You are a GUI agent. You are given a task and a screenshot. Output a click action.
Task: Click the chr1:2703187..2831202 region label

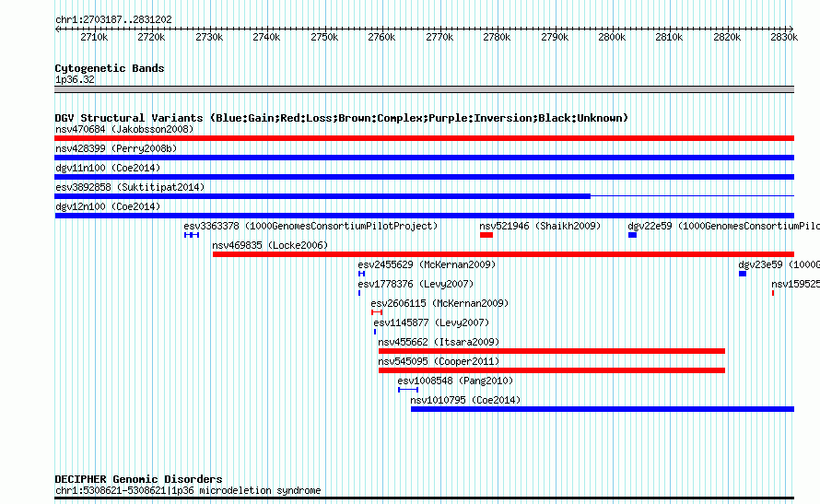pyautogui.click(x=113, y=19)
